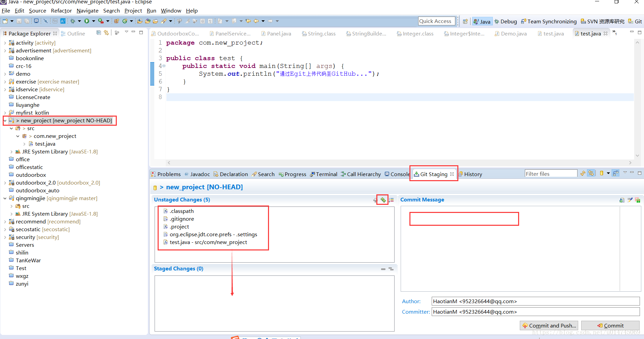The image size is (644, 339).
Task: Click the Open Perspective icon
Action: click(465, 21)
